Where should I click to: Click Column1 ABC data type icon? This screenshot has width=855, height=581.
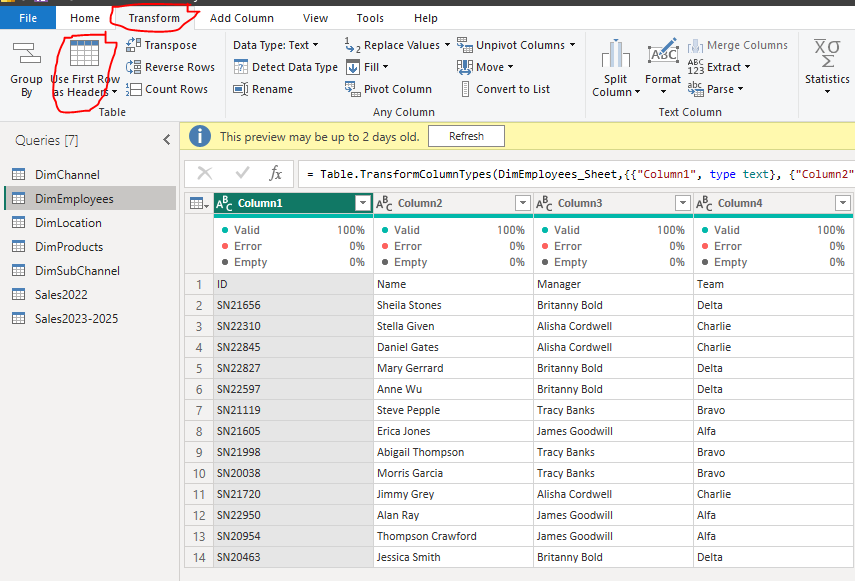pos(224,203)
